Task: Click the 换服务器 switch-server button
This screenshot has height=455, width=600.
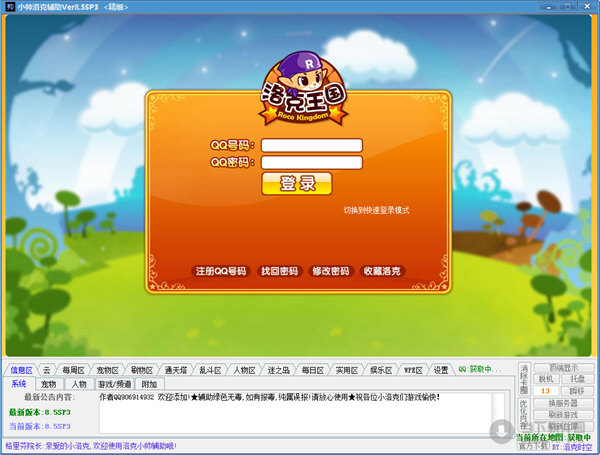Action: 563,403
